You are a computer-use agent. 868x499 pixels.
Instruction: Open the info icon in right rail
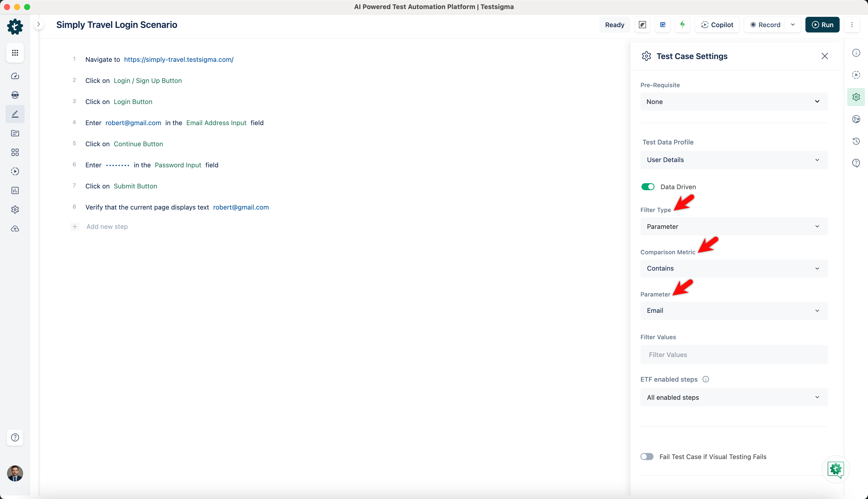(856, 53)
